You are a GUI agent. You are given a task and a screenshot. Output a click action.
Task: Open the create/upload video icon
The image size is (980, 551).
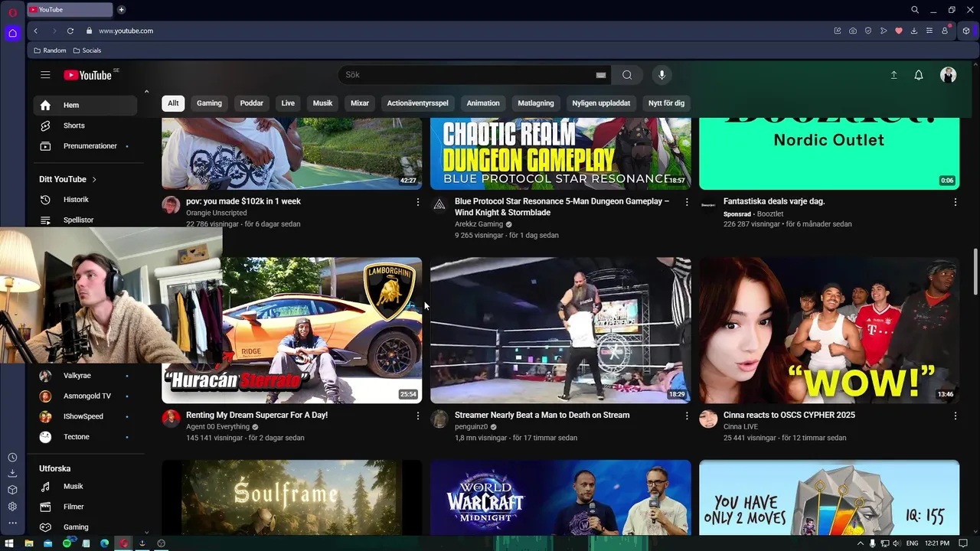pyautogui.click(x=893, y=75)
